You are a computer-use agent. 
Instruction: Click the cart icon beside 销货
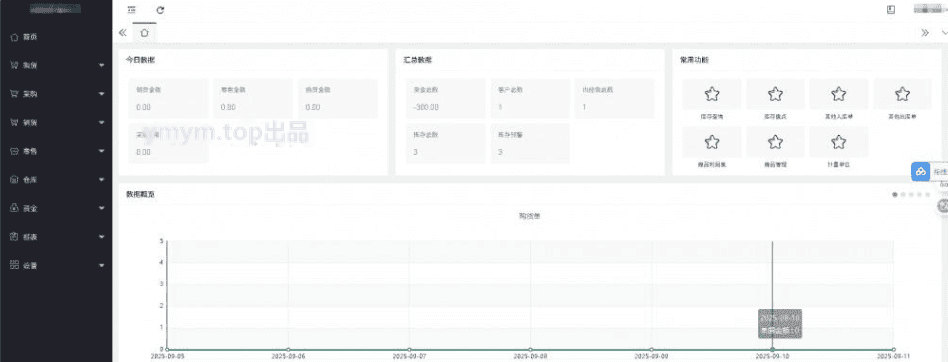point(15,122)
